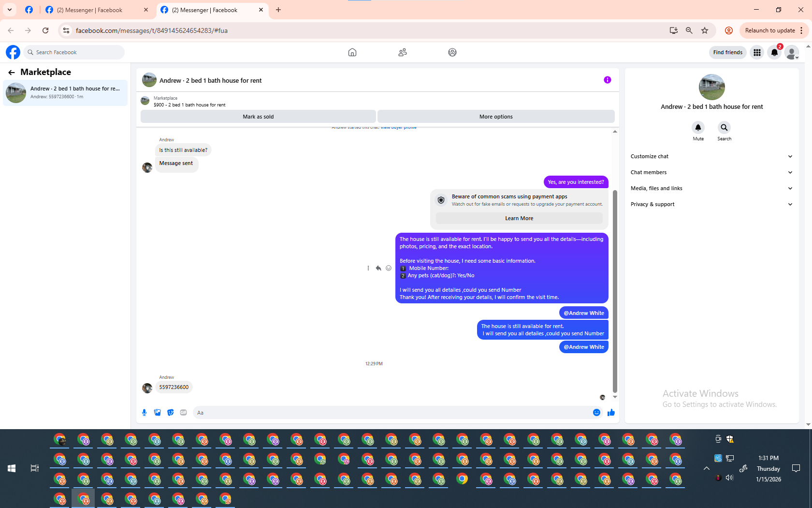The image size is (812, 508).
Task: Click Relaunch to update button
Action: (x=770, y=30)
